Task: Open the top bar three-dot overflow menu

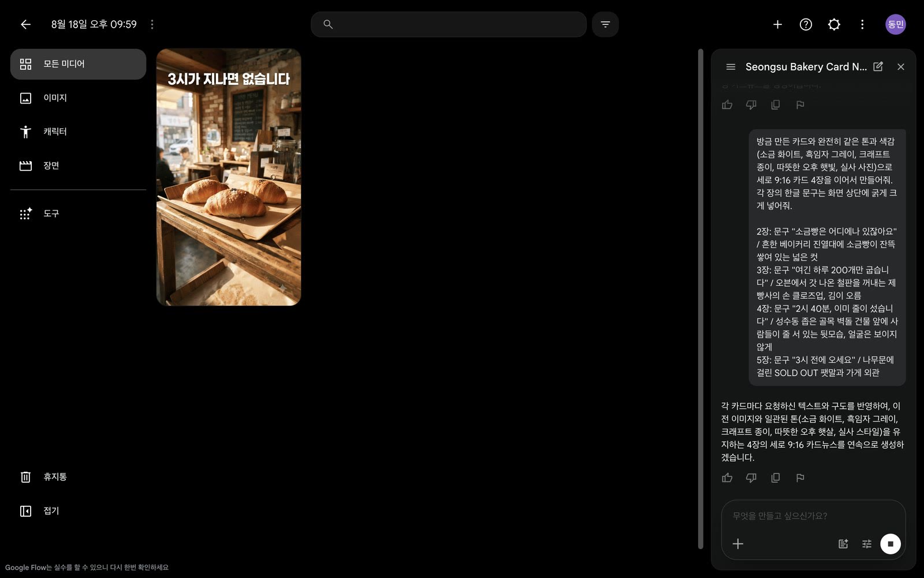Action: point(862,24)
